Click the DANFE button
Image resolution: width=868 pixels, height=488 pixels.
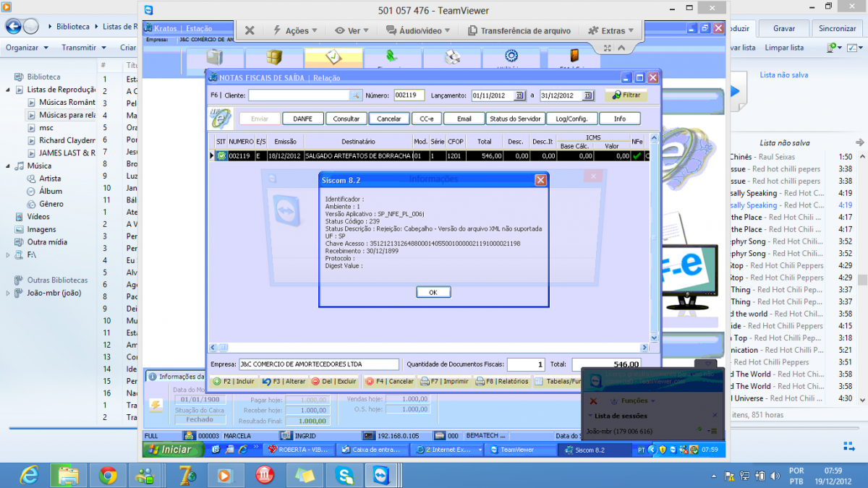pyautogui.click(x=302, y=119)
